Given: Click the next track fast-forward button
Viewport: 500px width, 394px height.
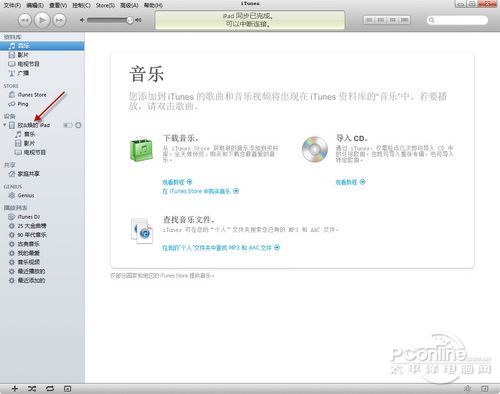Looking at the screenshot, I should click(59, 20).
